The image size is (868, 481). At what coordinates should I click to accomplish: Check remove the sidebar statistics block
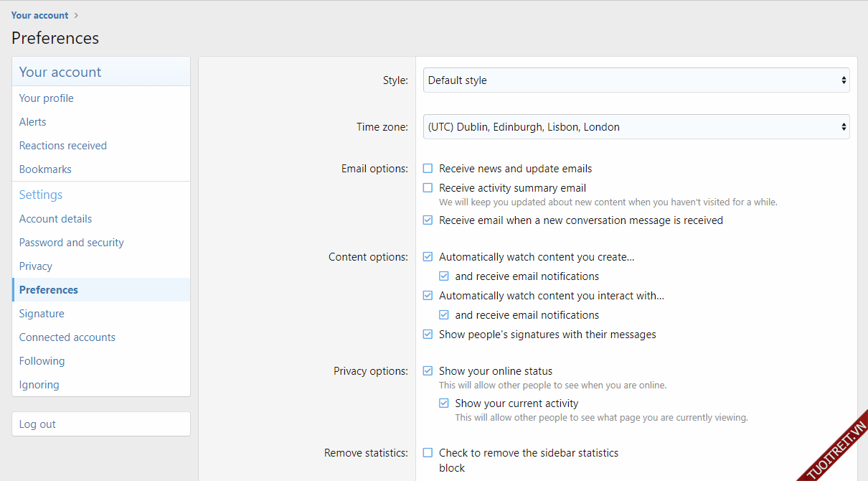[428, 453]
